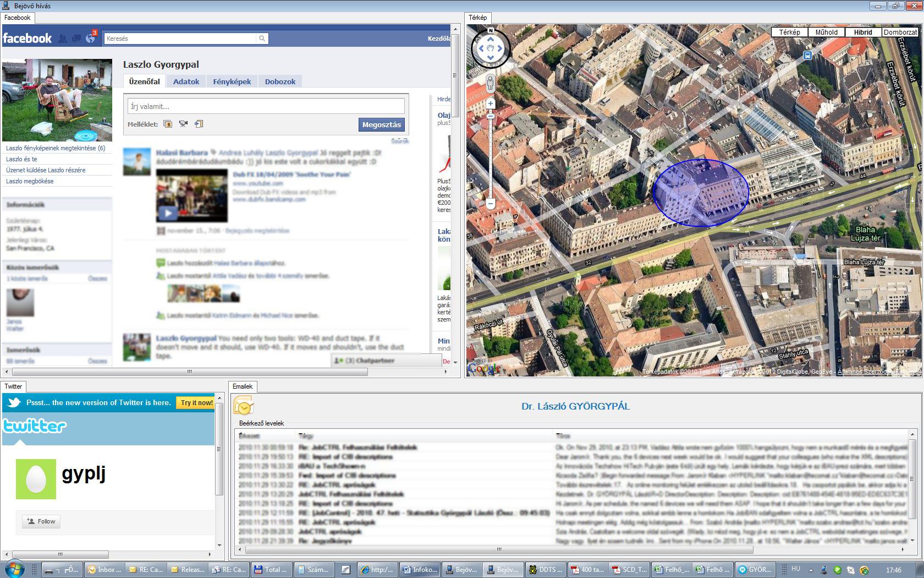The width and height of the screenshot is (924, 578).
Task: Click the Facebook friend requests icon
Action: (63, 39)
